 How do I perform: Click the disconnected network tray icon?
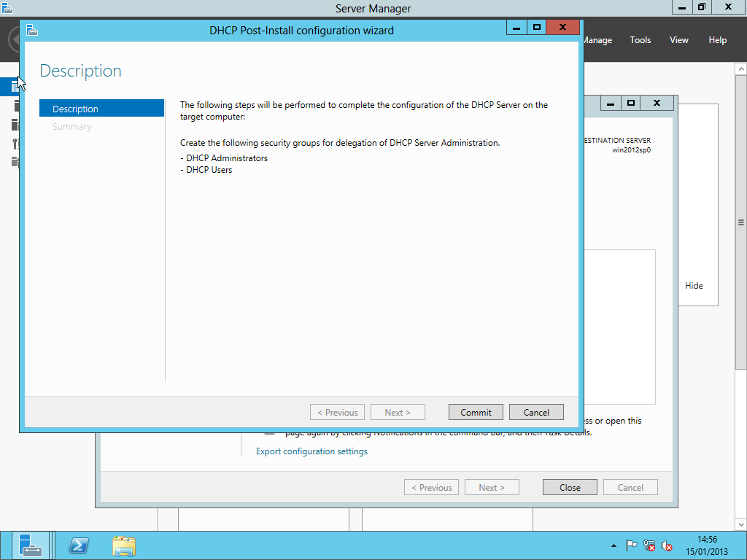point(649,545)
